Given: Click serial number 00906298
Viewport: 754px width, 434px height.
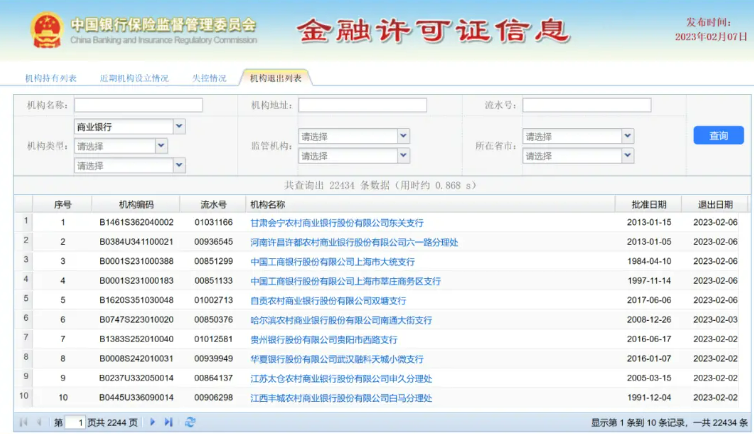Looking at the screenshot, I should 214,397.
